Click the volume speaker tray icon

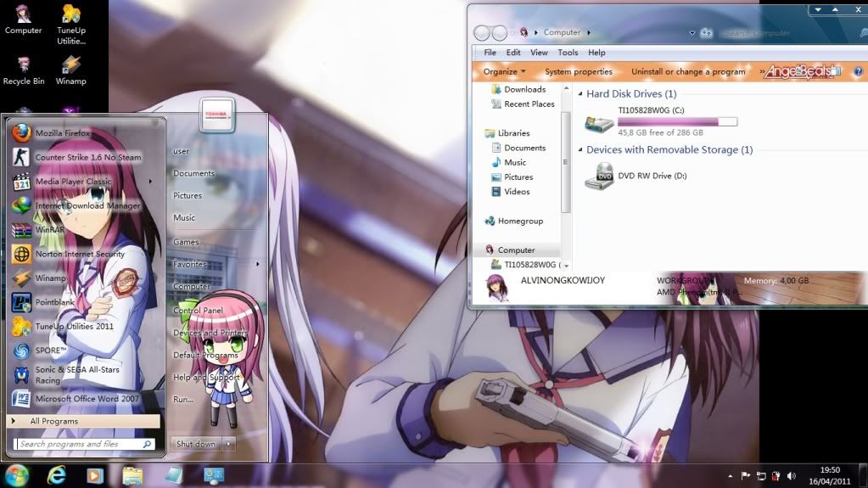[x=792, y=476]
